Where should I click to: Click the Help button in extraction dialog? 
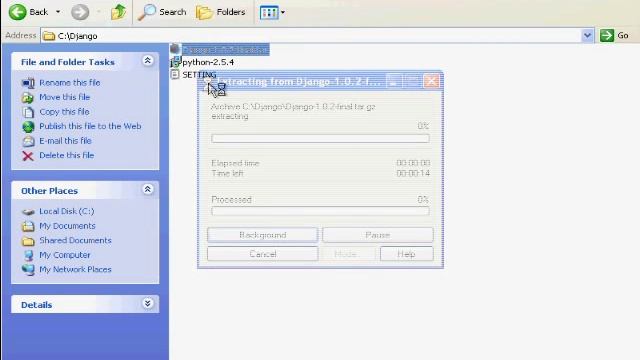coord(406,254)
